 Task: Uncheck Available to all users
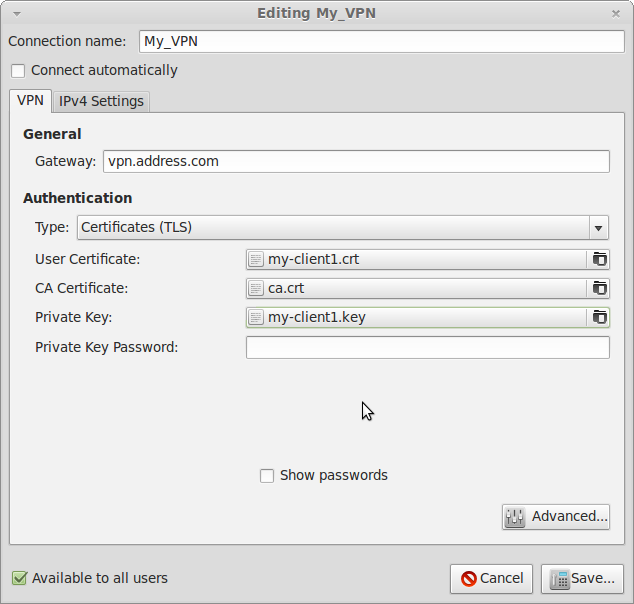click(x=19, y=578)
